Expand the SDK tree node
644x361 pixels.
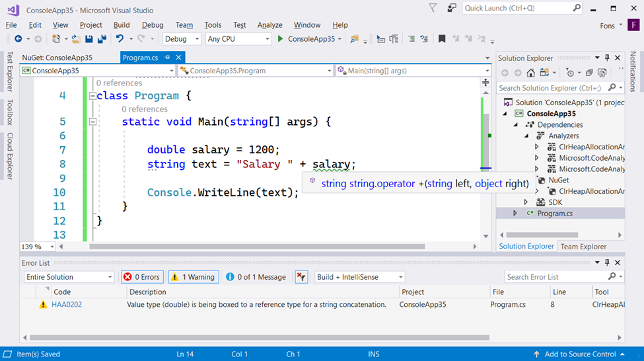tap(526, 202)
